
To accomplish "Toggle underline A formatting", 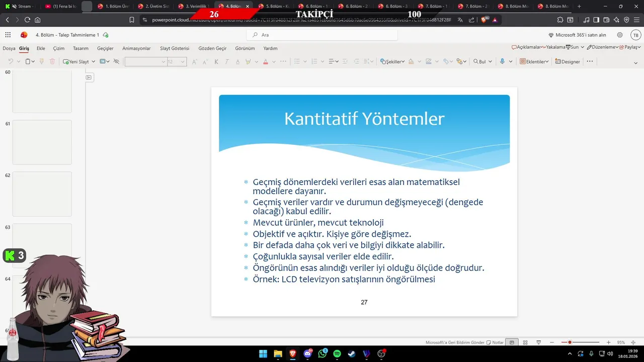I will (237, 61).
